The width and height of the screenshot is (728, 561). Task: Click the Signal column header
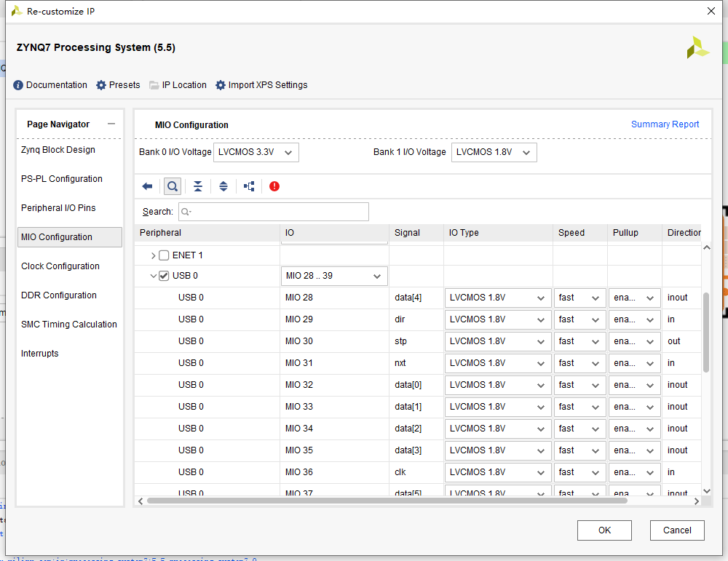coord(416,233)
